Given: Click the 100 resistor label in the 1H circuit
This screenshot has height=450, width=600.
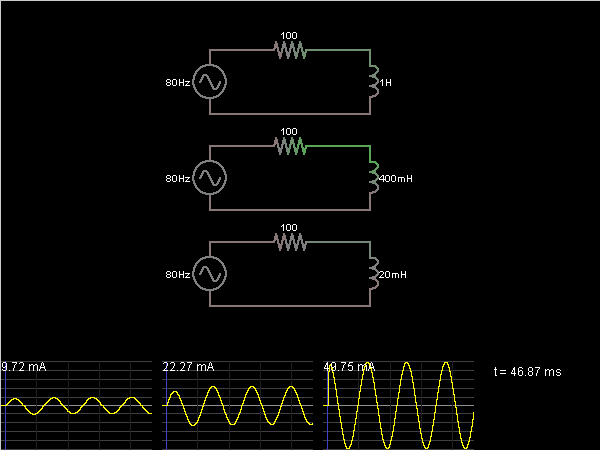Looking at the screenshot, I should pyautogui.click(x=289, y=36).
